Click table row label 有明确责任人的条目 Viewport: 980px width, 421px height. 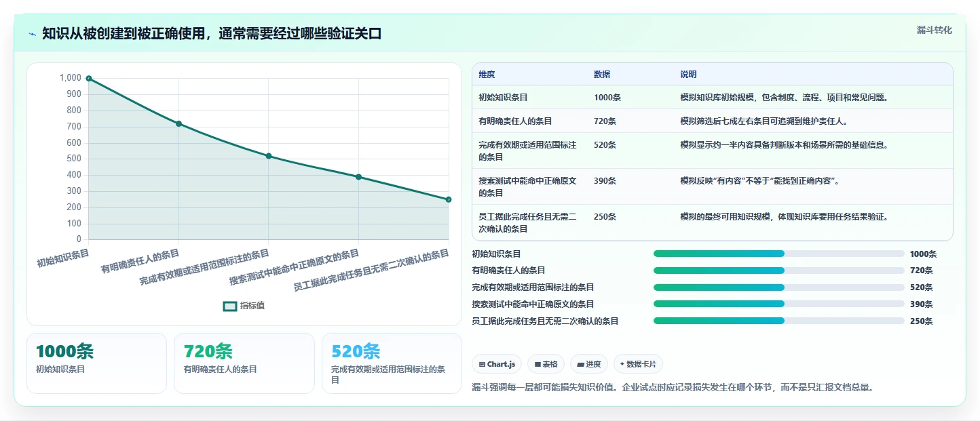[x=515, y=121]
